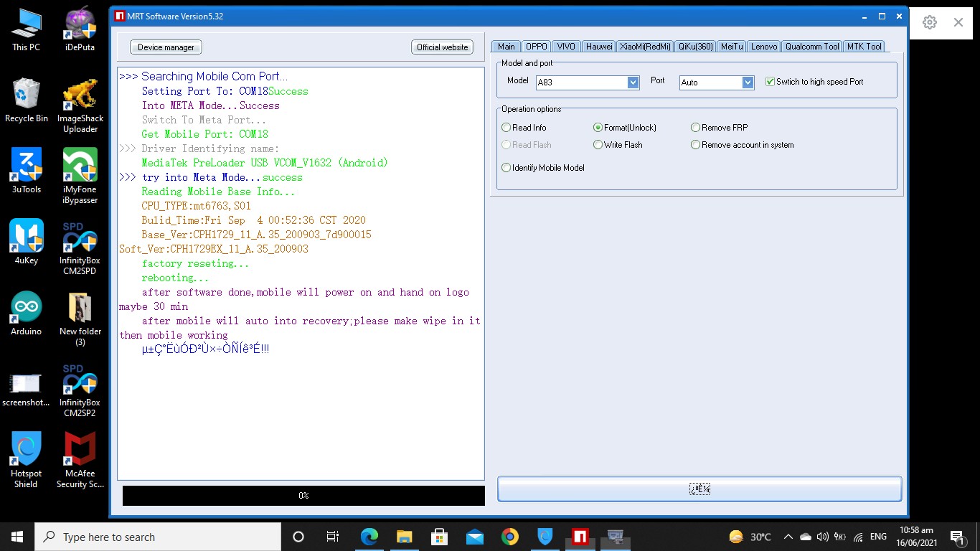Screen dimensions: 980x551
Task: Click the Device manager button
Action: 166,47
